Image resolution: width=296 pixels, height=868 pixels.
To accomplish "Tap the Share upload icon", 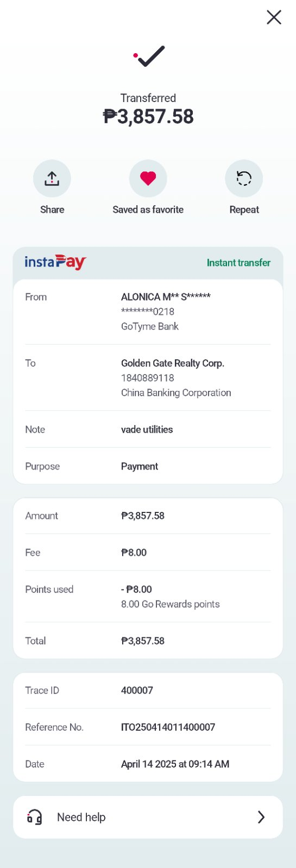I will pos(52,179).
